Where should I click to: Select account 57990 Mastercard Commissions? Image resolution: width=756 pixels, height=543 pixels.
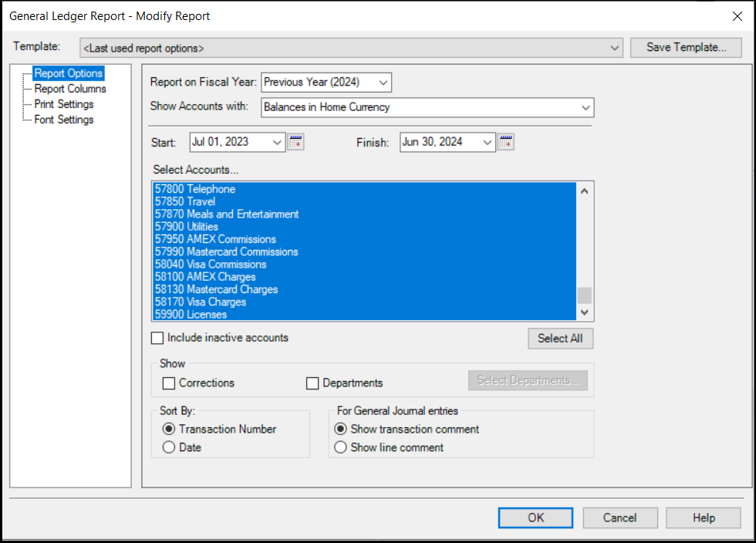[364, 251]
